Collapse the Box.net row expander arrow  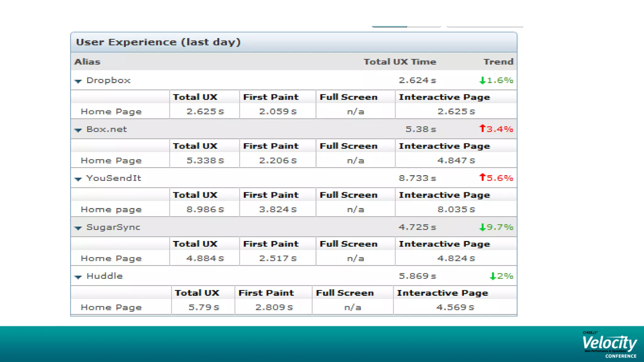pos(78,130)
